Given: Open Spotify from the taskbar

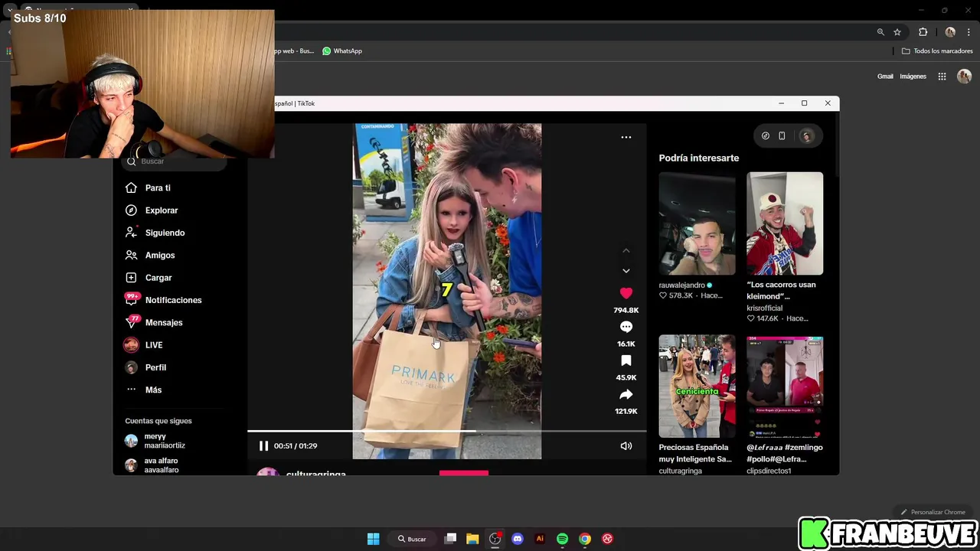Looking at the screenshot, I should click(562, 539).
